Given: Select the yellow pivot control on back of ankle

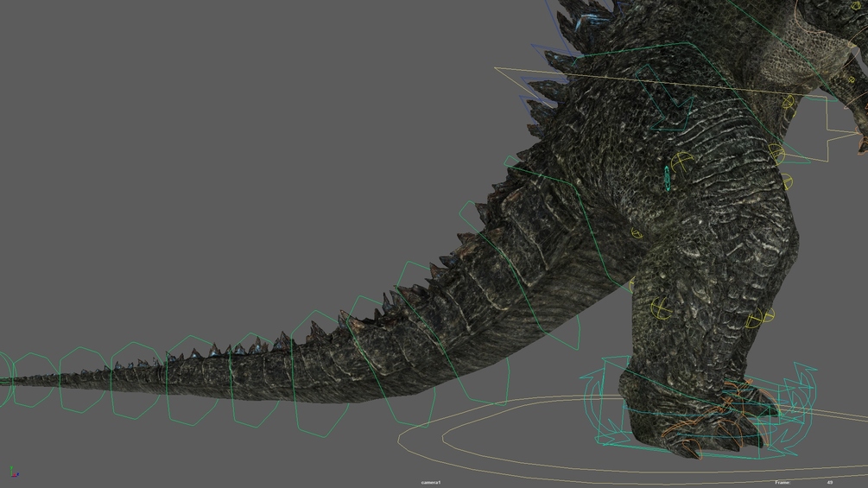Looking at the screenshot, I should [660, 307].
